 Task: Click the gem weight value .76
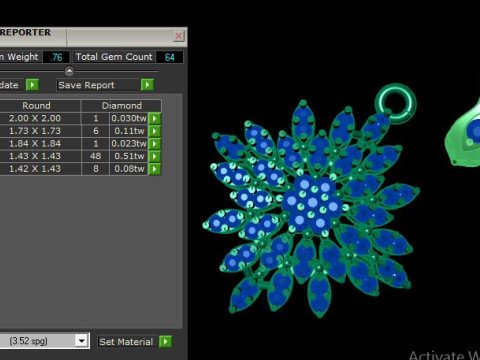point(56,57)
